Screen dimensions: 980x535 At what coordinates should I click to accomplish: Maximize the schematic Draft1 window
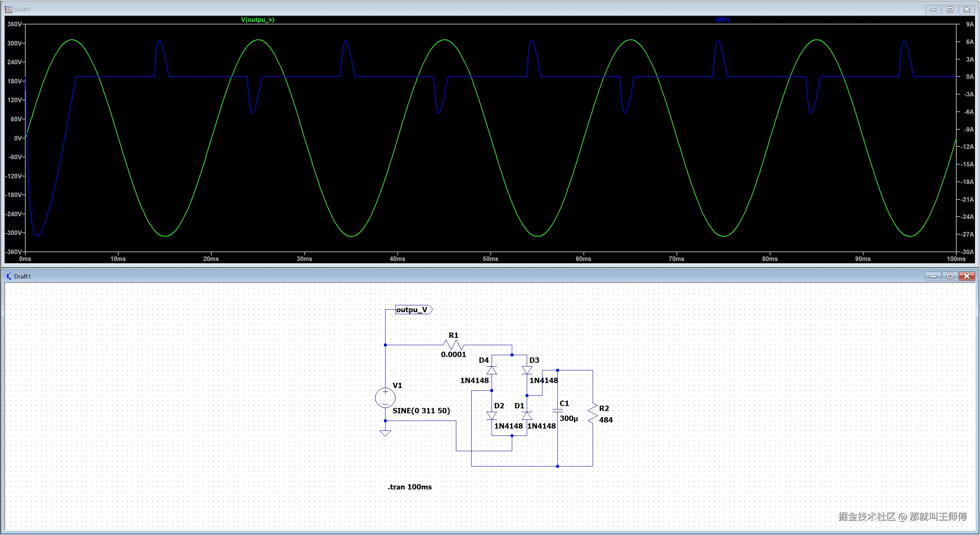950,276
